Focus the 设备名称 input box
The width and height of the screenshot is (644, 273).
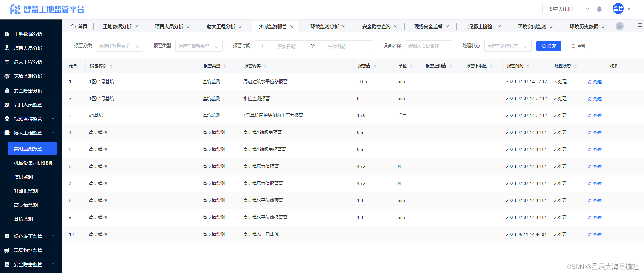429,46
